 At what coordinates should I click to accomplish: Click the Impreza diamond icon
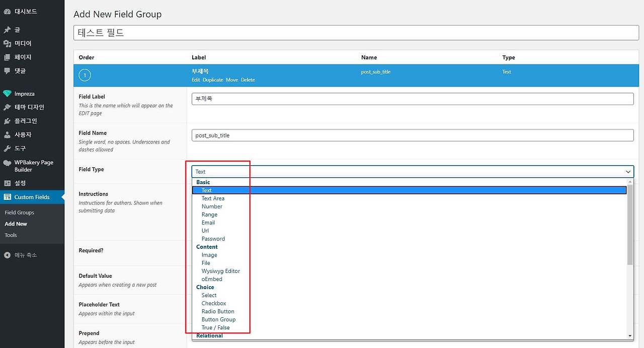coord(7,94)
